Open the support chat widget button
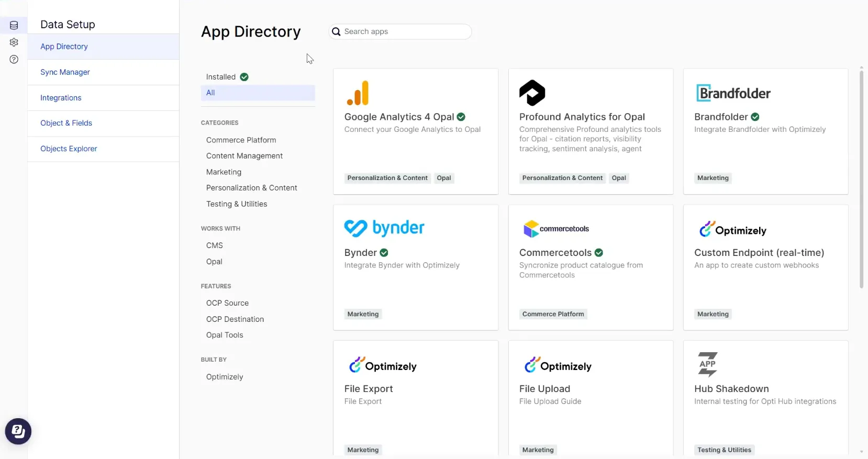868x459 pixels. [18, 431]
